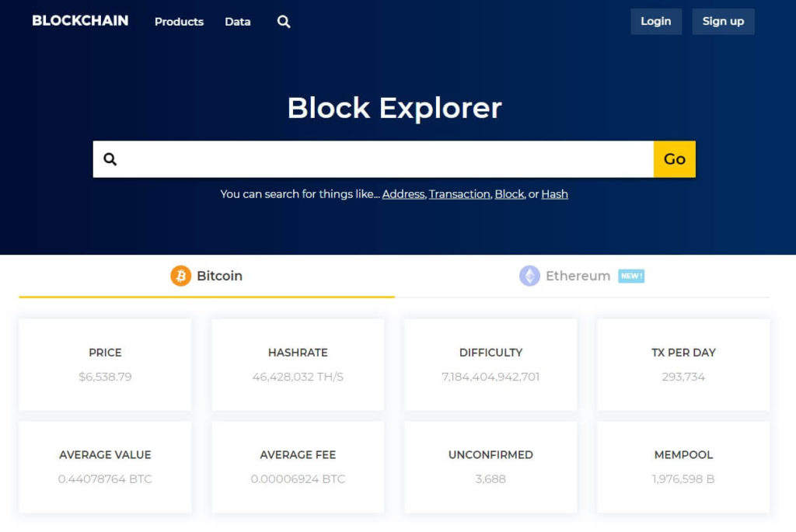Open the HASHRATE stat card
796x532 pixels.
pos(298,365)
